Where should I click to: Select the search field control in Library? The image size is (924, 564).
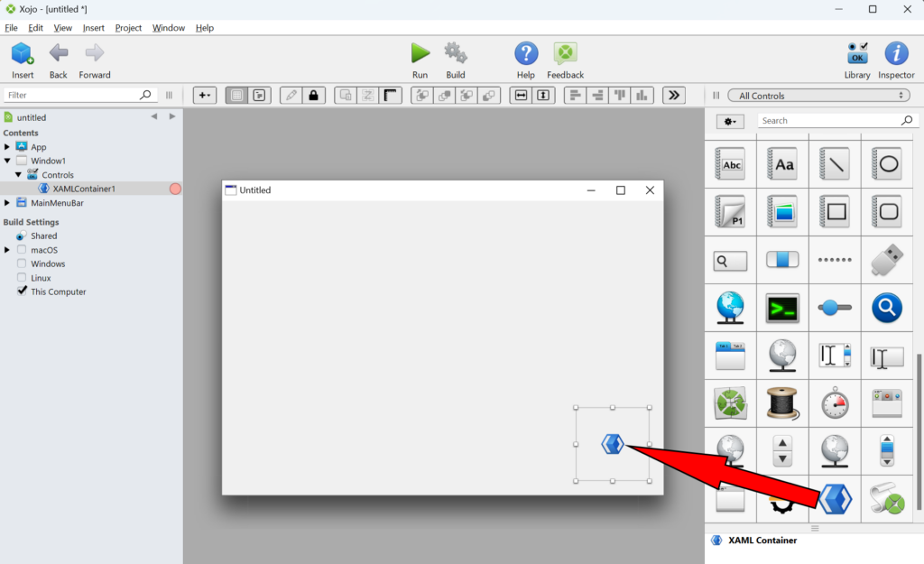730,261
